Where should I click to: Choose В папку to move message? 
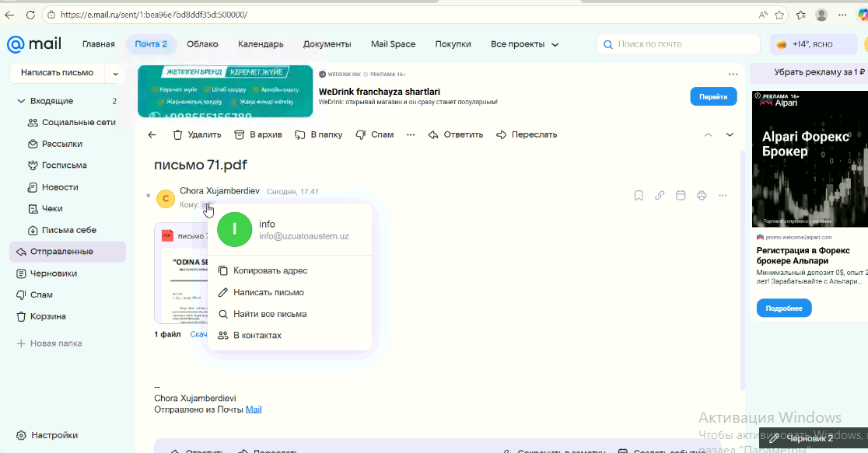coord(318,134)
